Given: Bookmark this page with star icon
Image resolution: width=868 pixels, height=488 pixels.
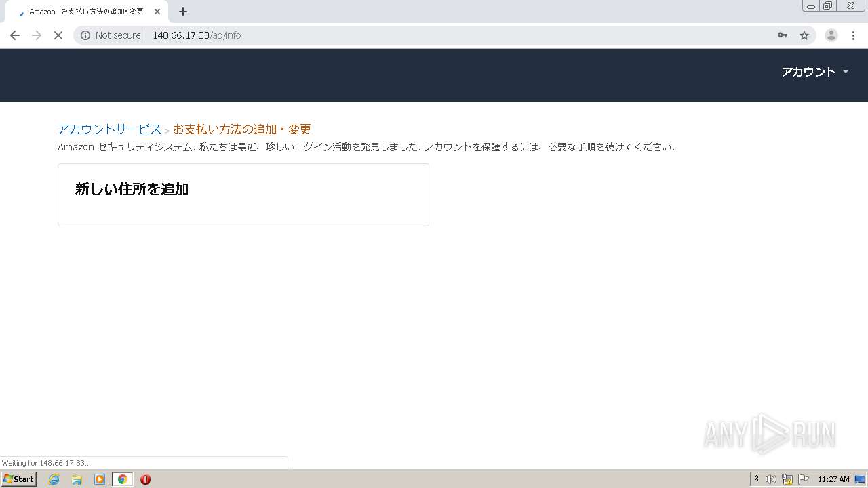Looking at the screenshot, I should pyautogui.click(x=804, y=35).
